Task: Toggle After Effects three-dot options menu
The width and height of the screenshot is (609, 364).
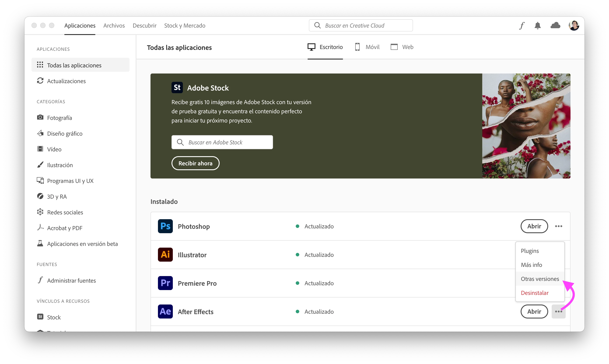Action: 558,311
